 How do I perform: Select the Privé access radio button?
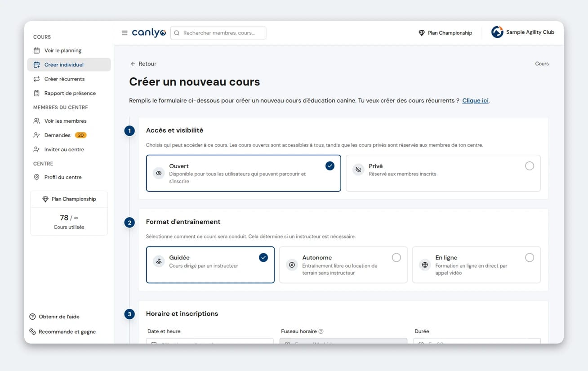tap(530, 166)
